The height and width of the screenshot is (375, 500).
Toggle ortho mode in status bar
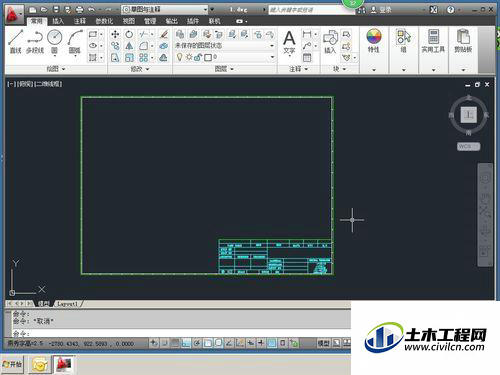pyautogui.click(x=186, y=343)
